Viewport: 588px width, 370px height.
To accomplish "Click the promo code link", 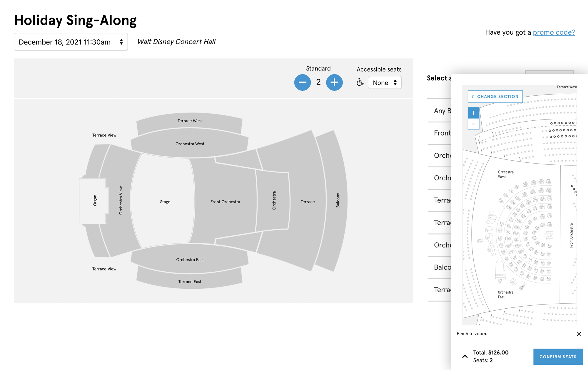I will click(x=554, y=32).
